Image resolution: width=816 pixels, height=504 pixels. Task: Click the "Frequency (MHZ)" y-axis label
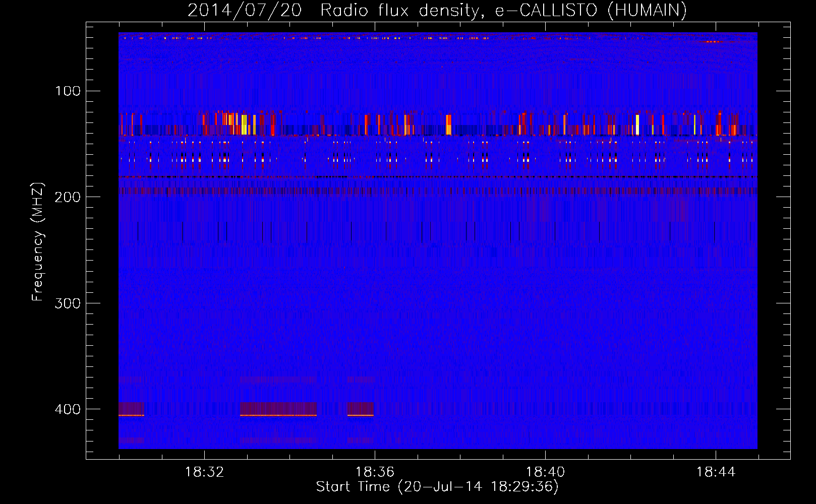[38, 241]
